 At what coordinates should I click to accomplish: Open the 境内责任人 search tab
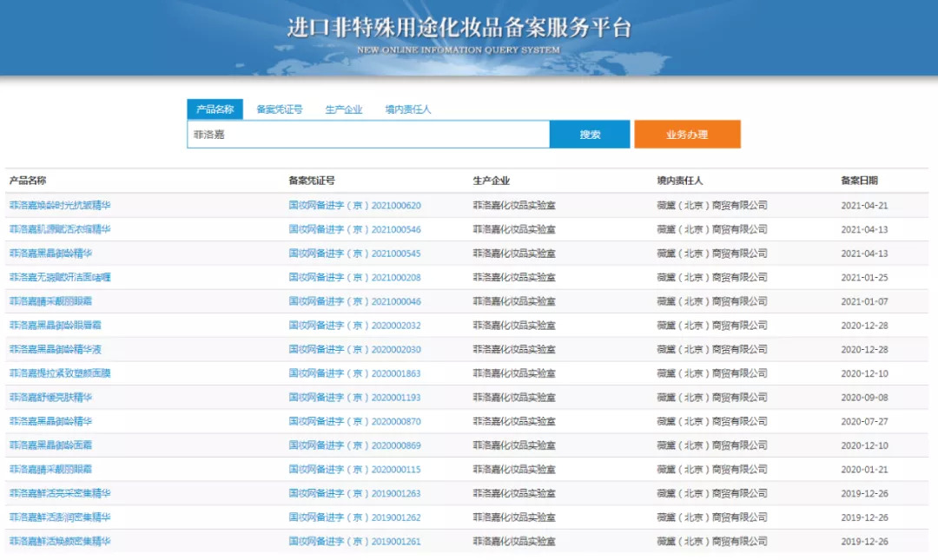pyautogui.click(x=408, y=109)
